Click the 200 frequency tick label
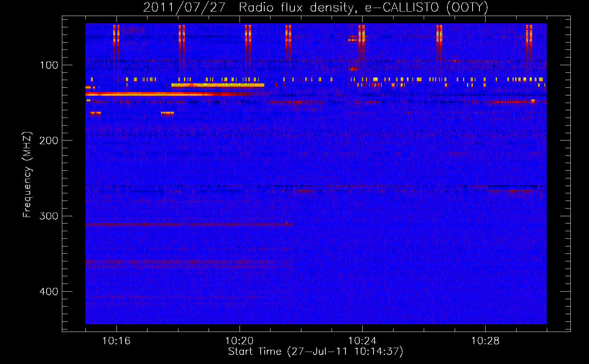The height and width of the screenshot is (364, 589). [48, 141]
